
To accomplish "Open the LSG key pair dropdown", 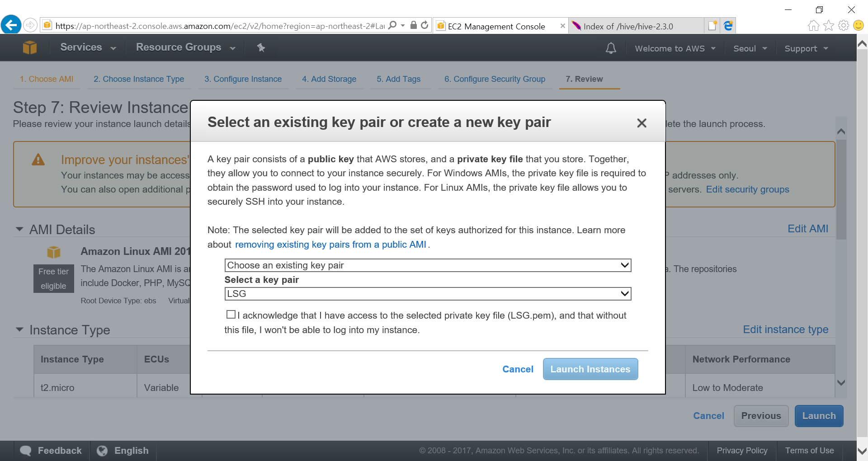I will click(x=428, y=294).
